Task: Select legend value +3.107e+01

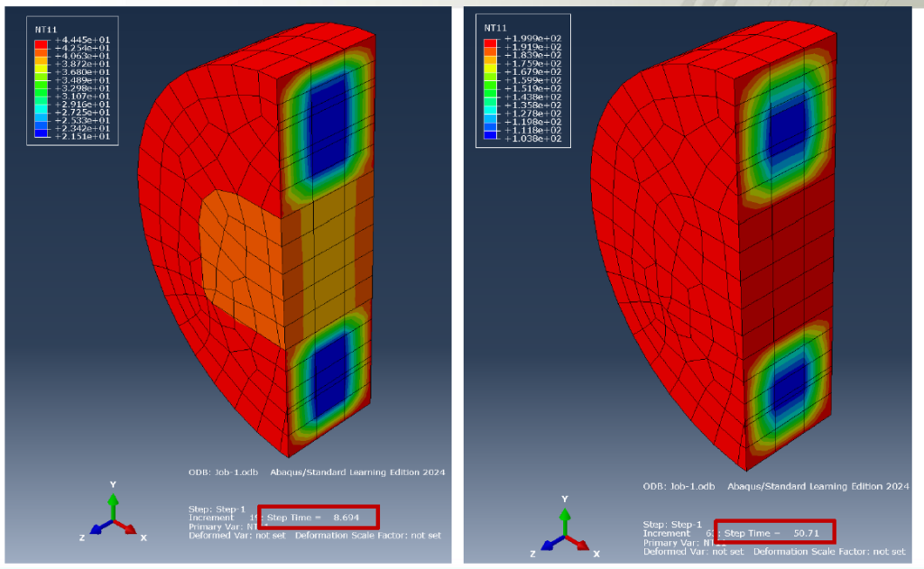Action: click(82, 96)
